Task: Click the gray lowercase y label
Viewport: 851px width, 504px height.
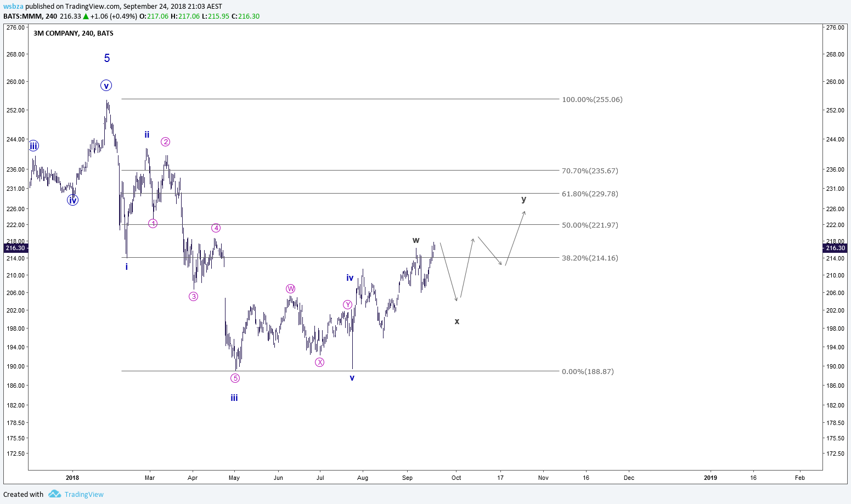Action: (524, 199)
